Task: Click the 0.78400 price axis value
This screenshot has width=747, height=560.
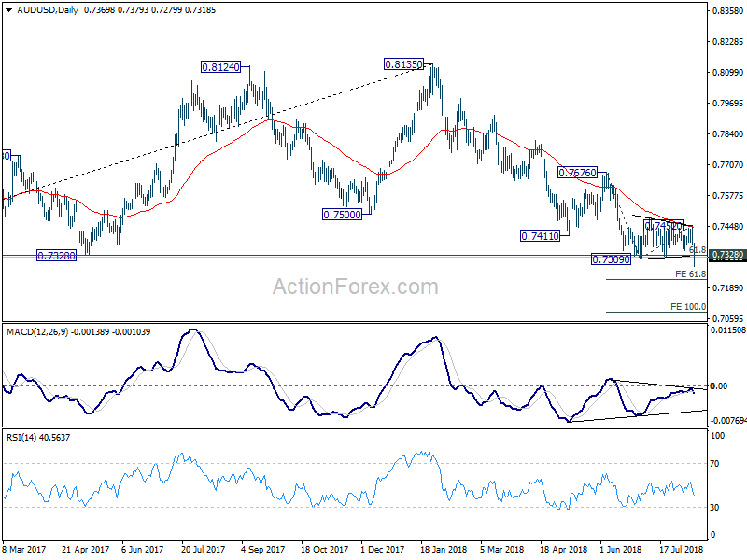Action: [x=727, y=134]
